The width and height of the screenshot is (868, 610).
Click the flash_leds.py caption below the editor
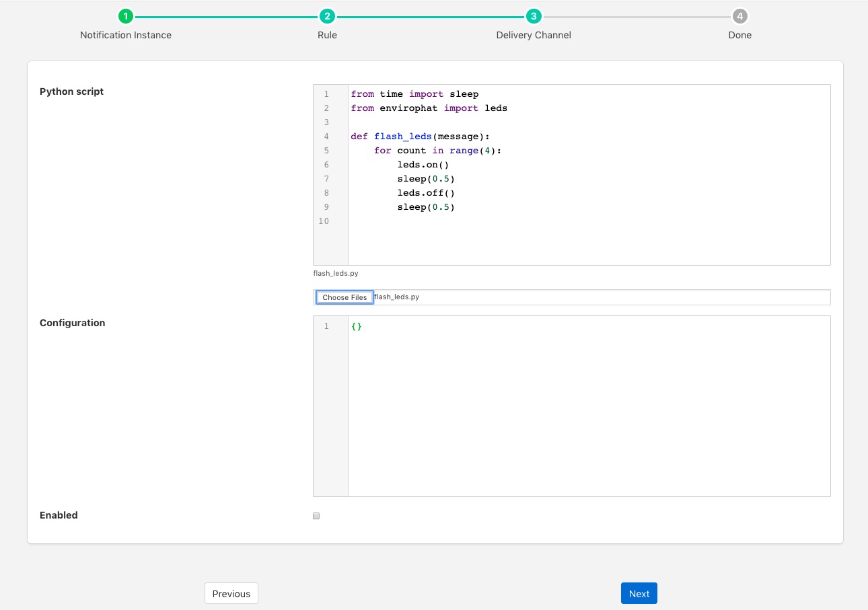click(335, 273)
